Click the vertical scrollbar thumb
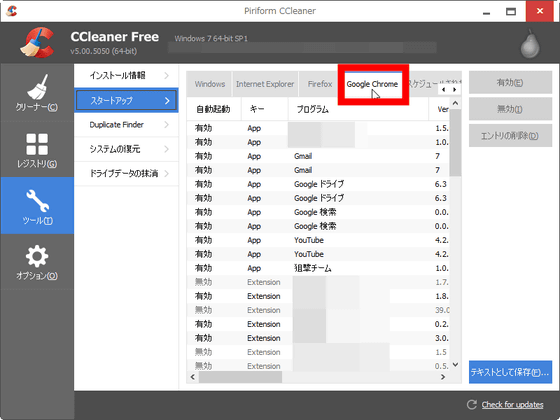 point(455,142)
